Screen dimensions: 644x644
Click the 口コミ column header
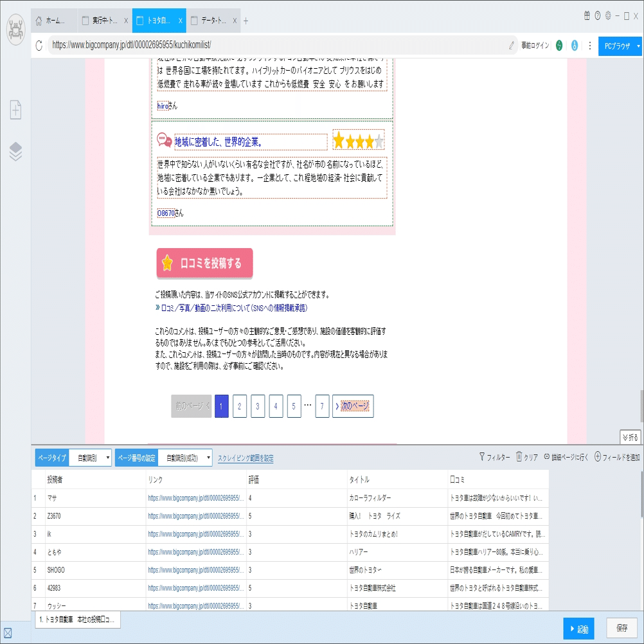coord(498,479)
